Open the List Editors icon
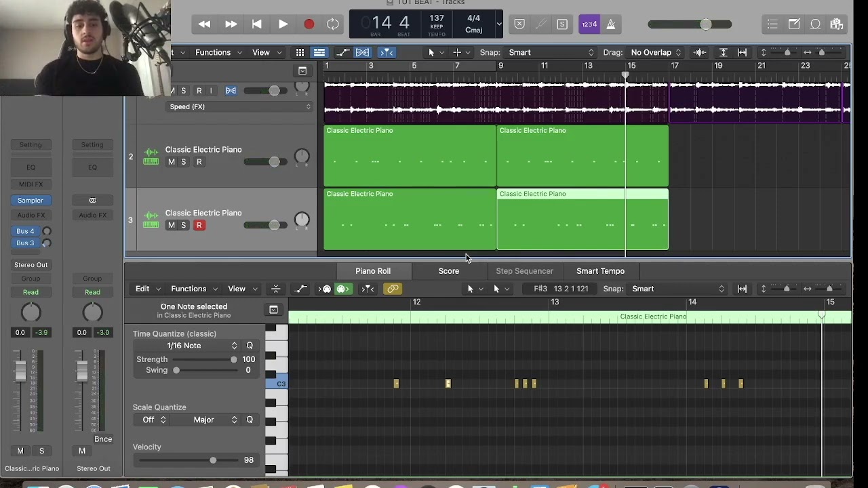868x488 pixels. click(x=772, y=24)
